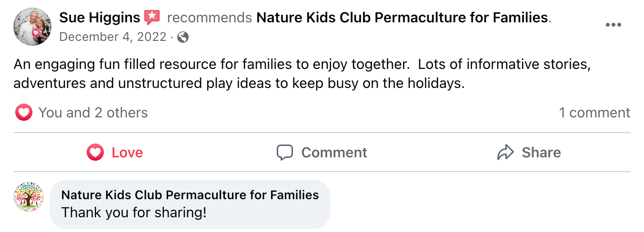Open the three-dots post options menu
This screenshot has width=644, height=232.
pyautogui.click(x=613, y=25)
